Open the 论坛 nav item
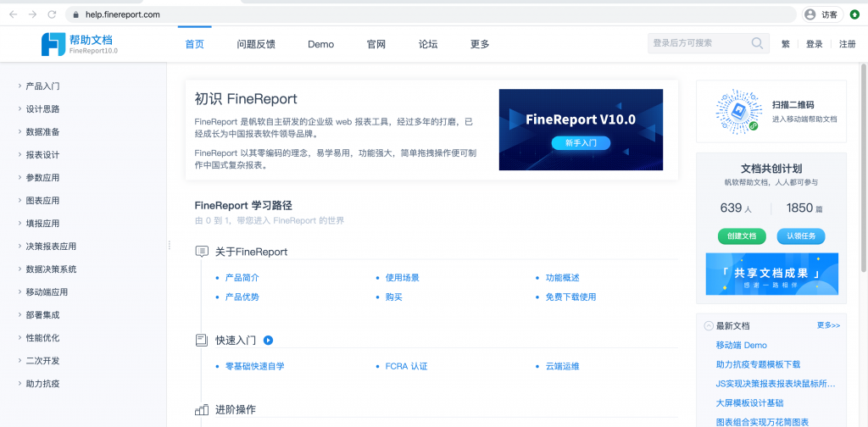 click(x=428, y=44)
